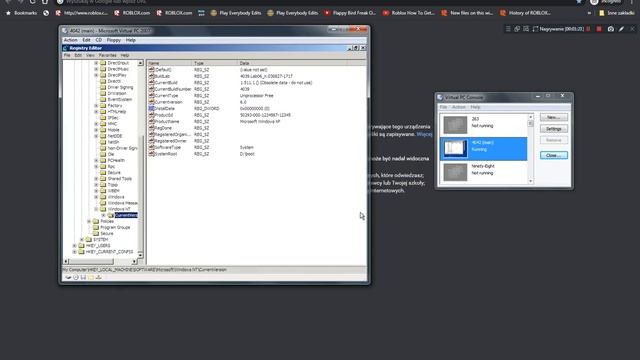Screen dimensions: 640x360
Task: Open the Registry Editor View menu
Action: click(90, 55)
